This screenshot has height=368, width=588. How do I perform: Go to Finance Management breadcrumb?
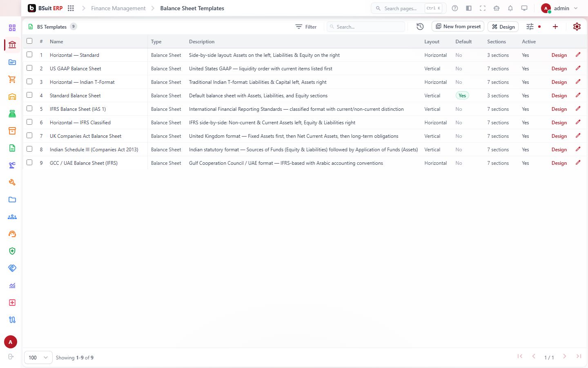coord(118,8)
